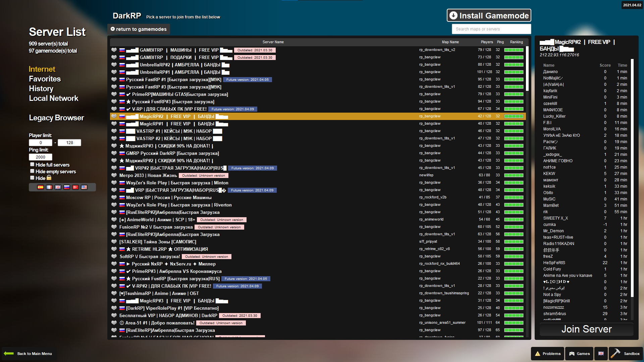
Task: Click the Turkish flag language filter
Action: point(75,187)
